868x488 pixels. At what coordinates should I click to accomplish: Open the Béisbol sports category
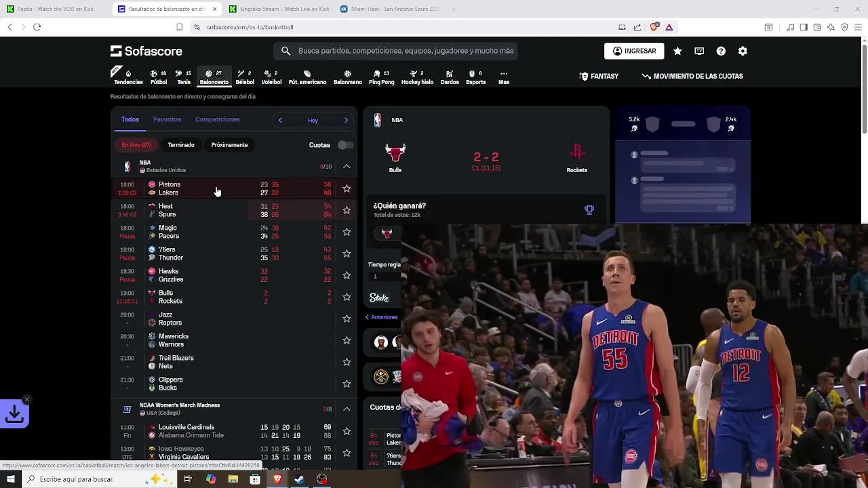(x=245, y=77)
